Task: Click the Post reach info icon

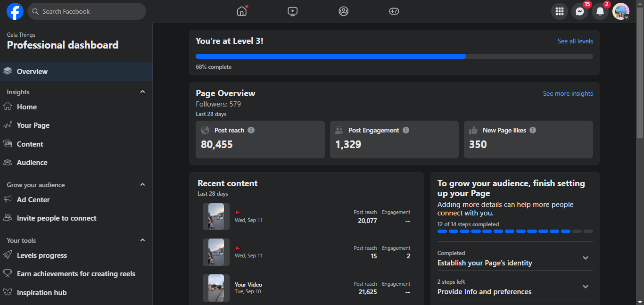Action: point(251,130)
